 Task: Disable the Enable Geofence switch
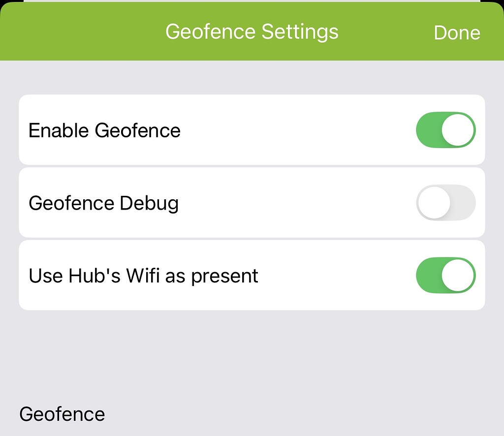click(445, 129)
